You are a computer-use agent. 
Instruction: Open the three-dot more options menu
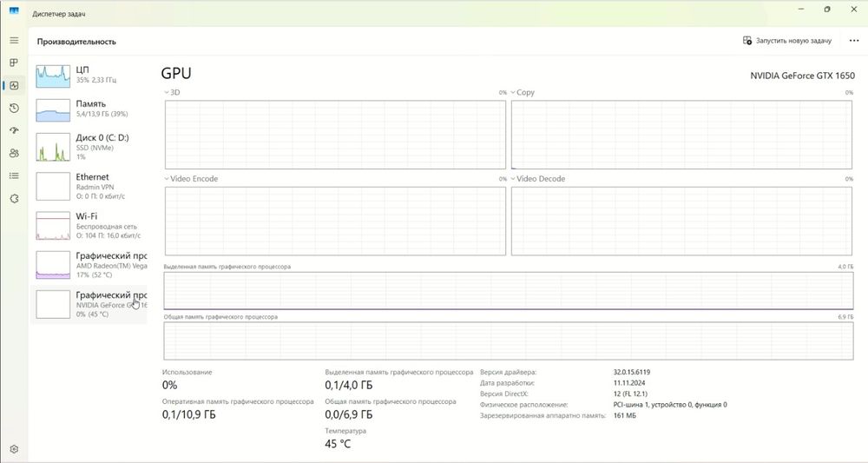click(x=854, y=41)
